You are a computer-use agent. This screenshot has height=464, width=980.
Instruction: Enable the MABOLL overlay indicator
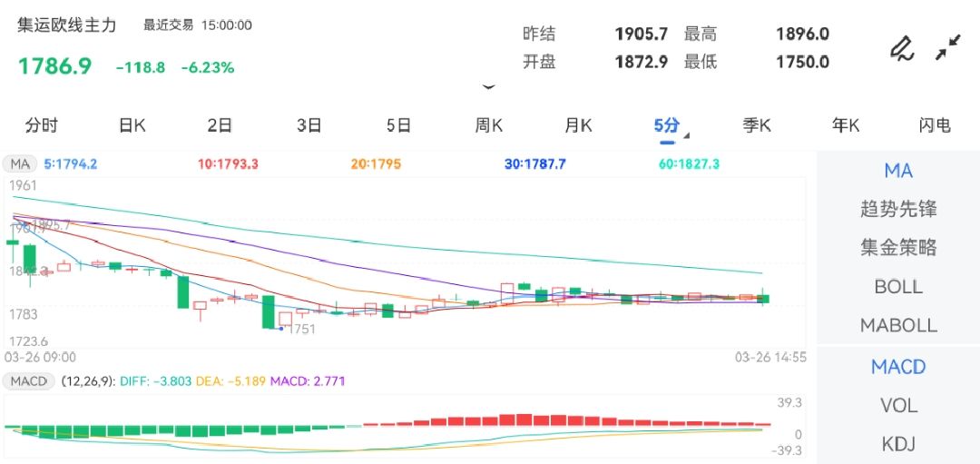click(897, 325)
